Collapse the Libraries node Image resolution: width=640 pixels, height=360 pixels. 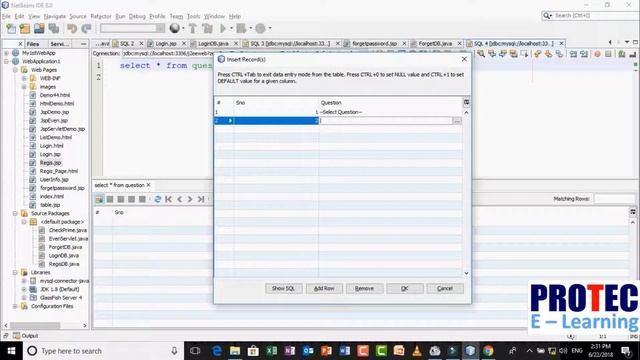tap(15, 272)
